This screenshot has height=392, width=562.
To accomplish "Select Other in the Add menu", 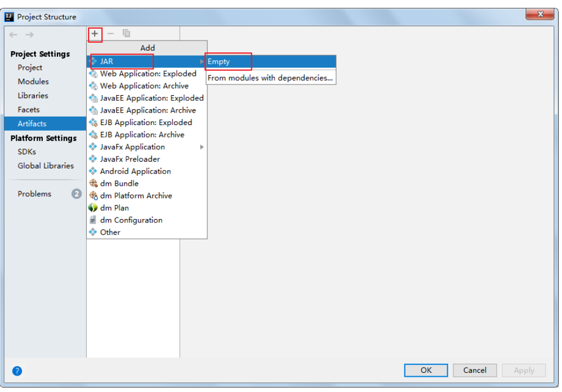I will (147, 232).
